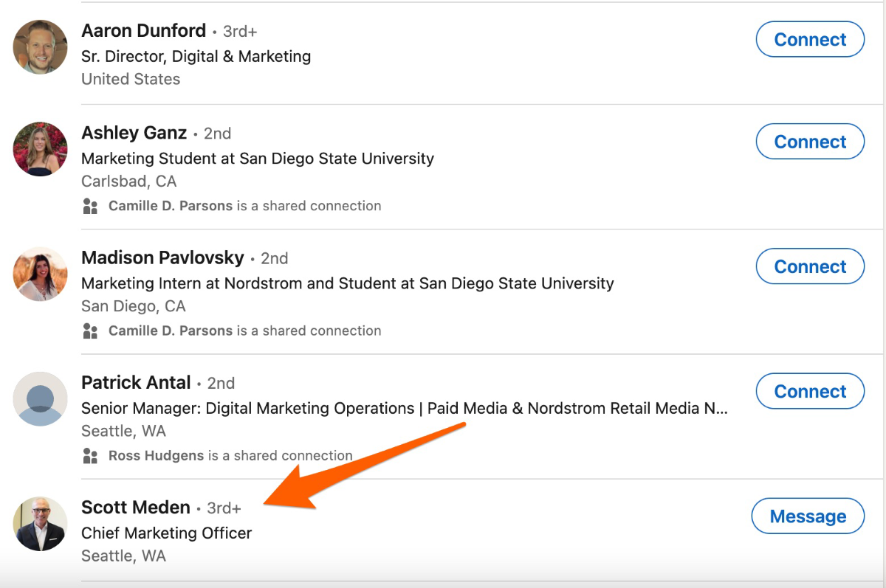Open Scott Meden's profile photo
Screen dimensions: 886x588
40,524
